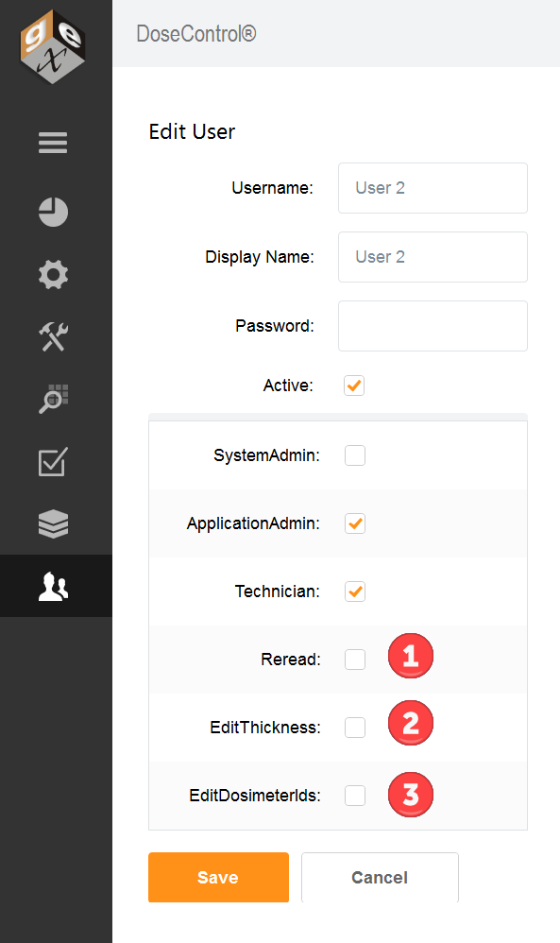Click the Cancel button
This screenshot has width=560, height=943.
(380, 877)
